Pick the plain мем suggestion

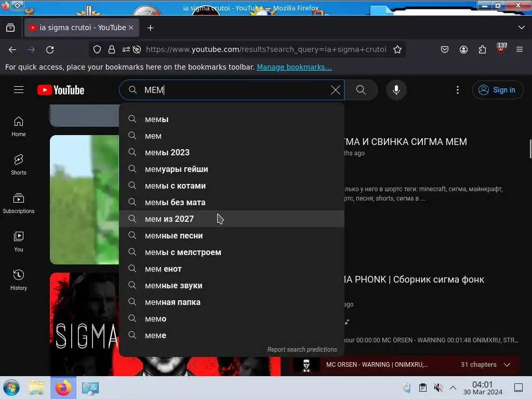click(232, 136)
